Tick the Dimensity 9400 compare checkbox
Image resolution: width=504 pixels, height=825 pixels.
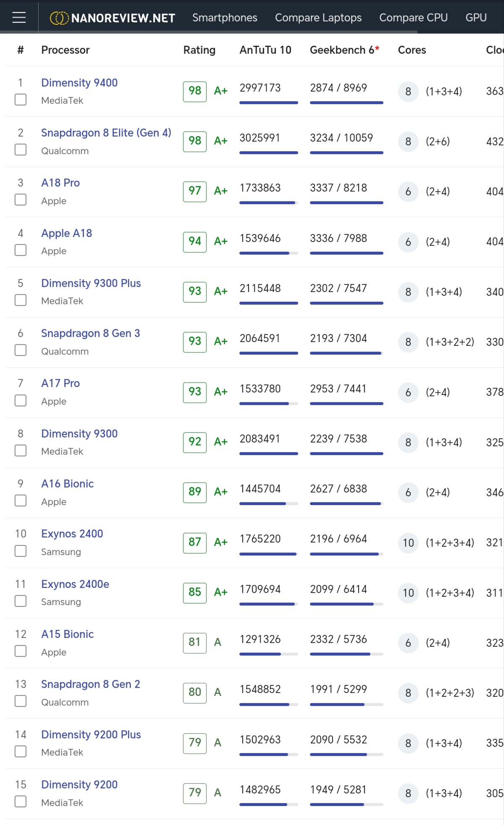pos(21,100)
